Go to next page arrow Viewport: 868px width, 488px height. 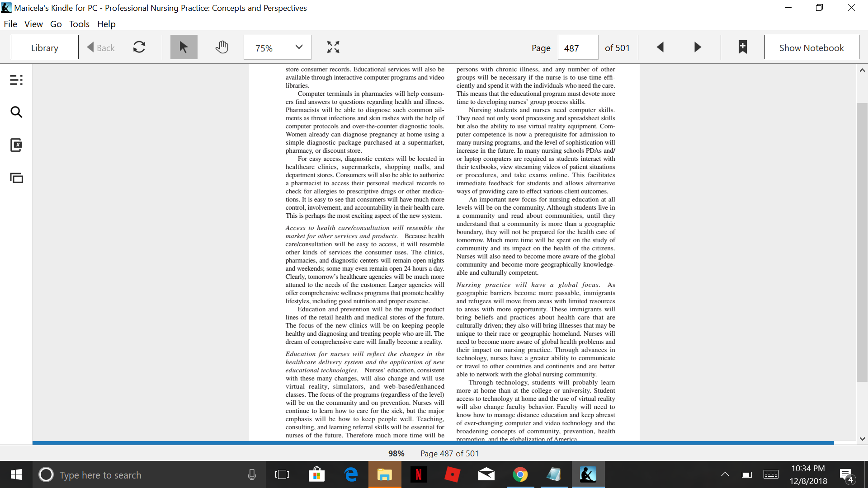click(698, 47)
